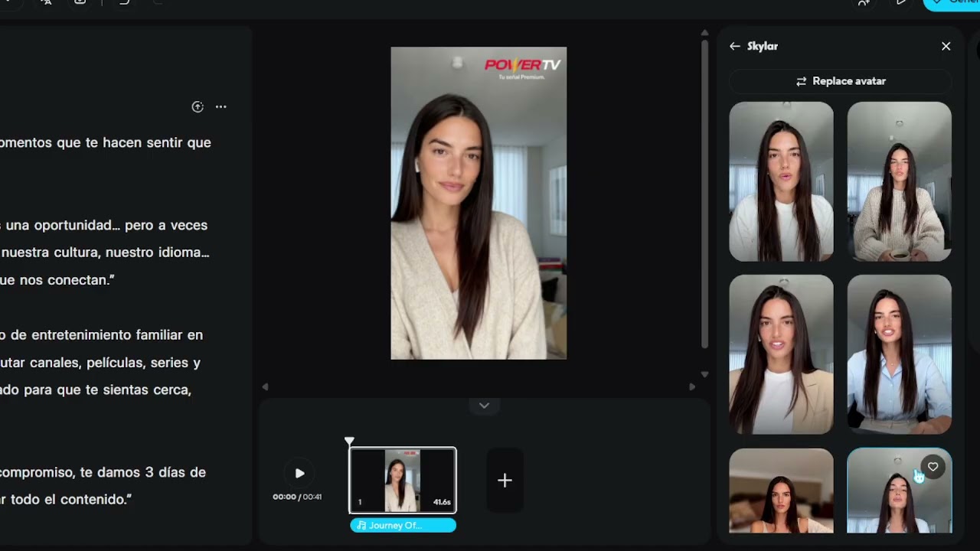
Task: Click script line 'r todo el contenido.'
Action: click(67, 499)
